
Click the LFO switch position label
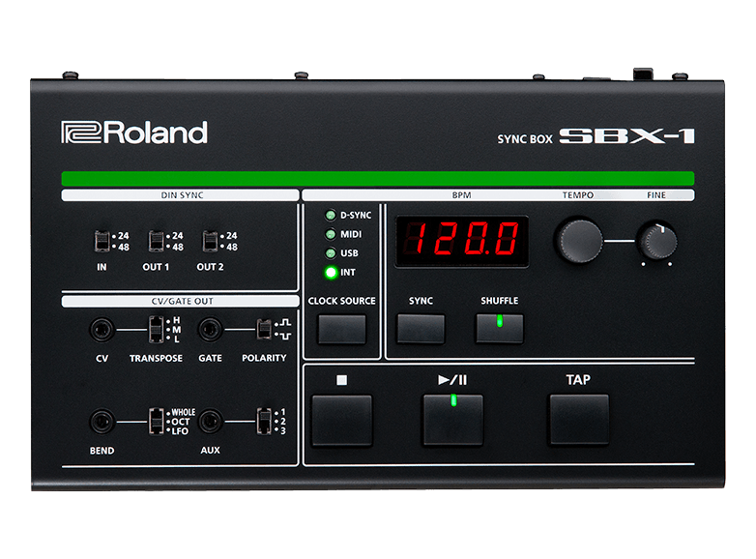pos(180,431)
